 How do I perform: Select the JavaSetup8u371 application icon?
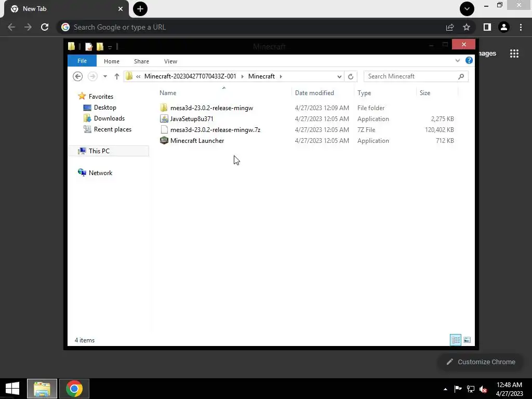tap(164, 119)
